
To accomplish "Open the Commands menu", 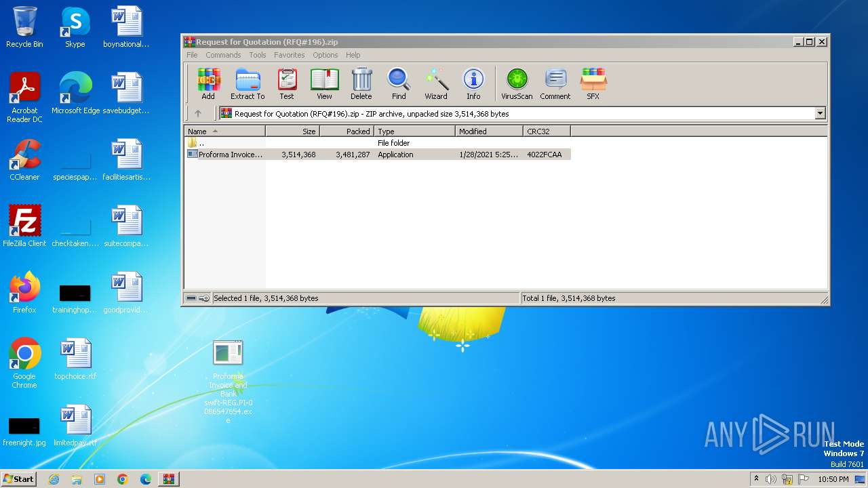I will [x=223, y=55].
